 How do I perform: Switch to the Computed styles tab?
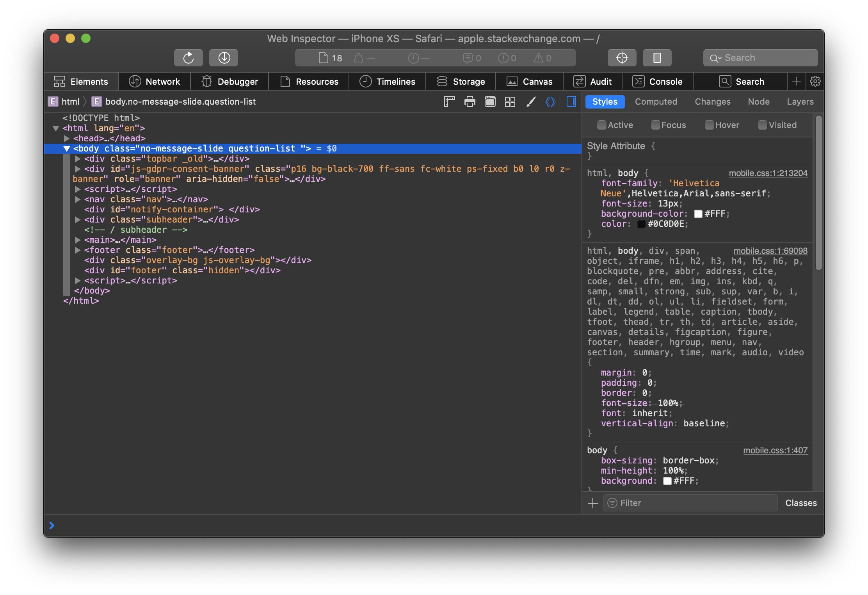coord(656,102)
